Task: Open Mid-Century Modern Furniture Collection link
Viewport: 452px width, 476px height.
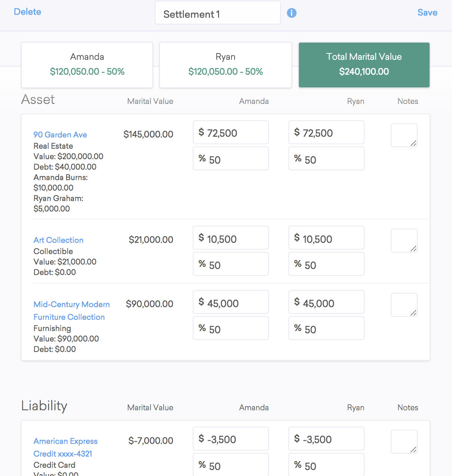Action: [x=71, y=310]
